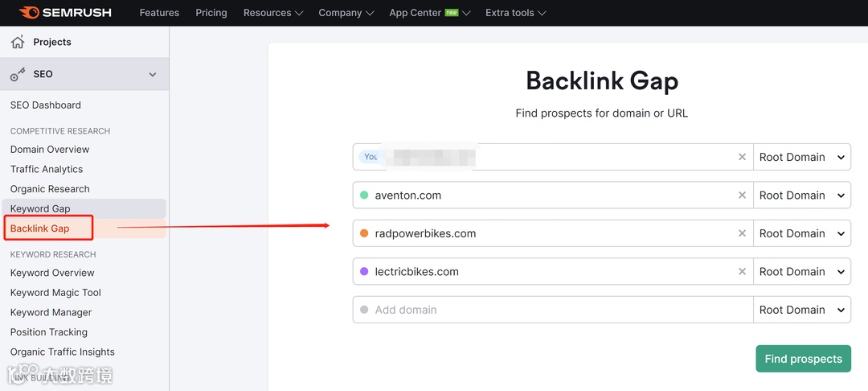Clear the lectricbikes.com domain field
The height and width of the screenshot is (391, 868).
(x=742, y=271)
